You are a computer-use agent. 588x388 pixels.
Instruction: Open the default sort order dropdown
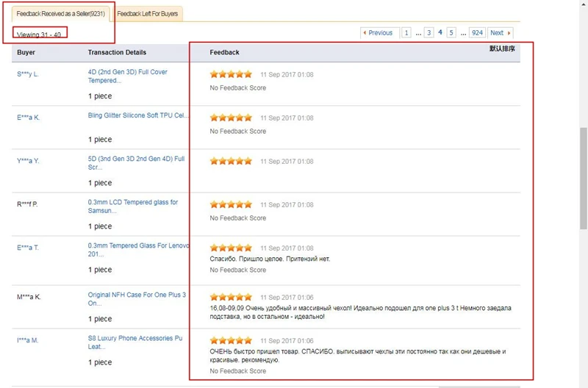coord(502,48)
